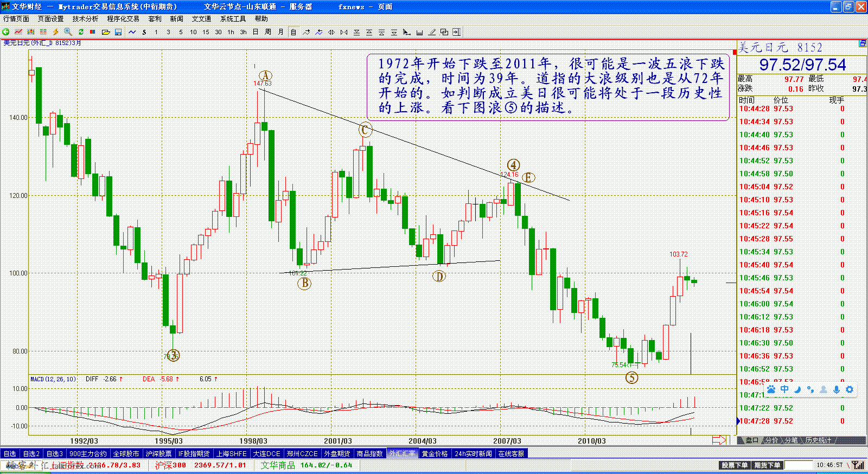868x474 pixels.
Task: Open the 24h实时新闻 tab
Action: tap(473, 453)
